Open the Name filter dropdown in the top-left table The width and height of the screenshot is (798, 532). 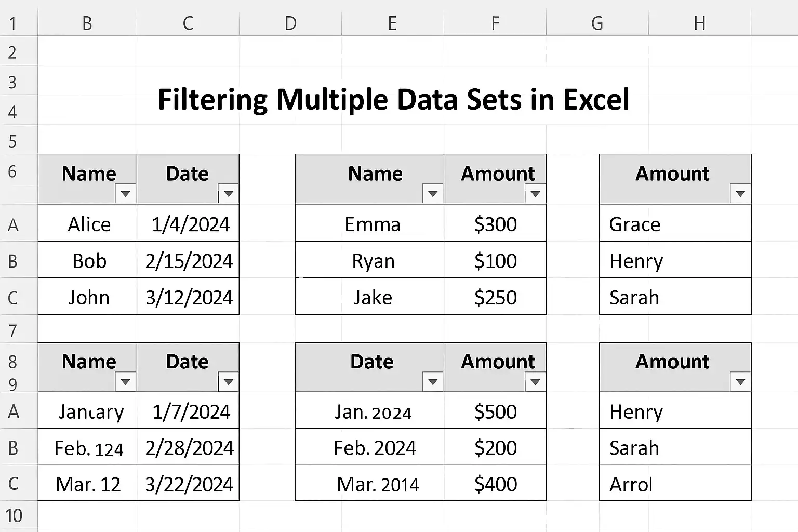[125, 194]
